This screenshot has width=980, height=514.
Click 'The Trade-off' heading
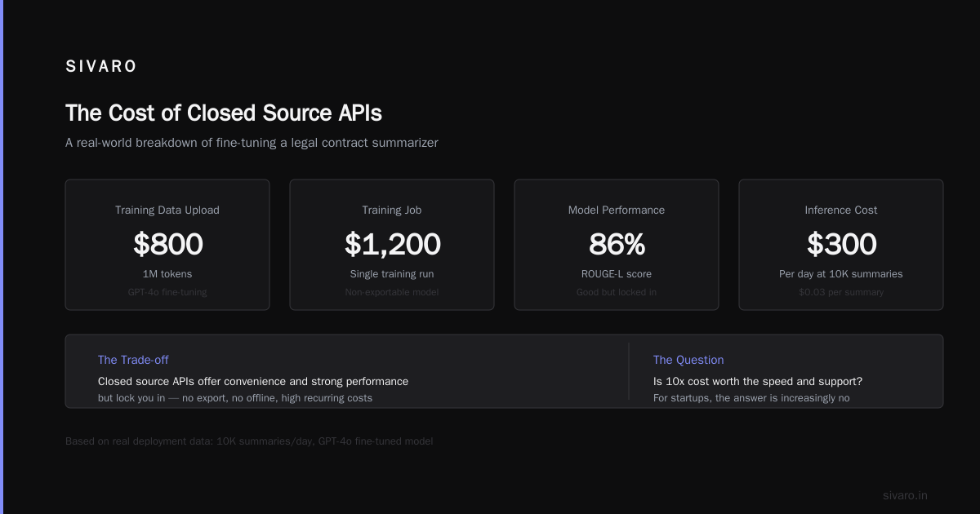click(x=133, y=360)
